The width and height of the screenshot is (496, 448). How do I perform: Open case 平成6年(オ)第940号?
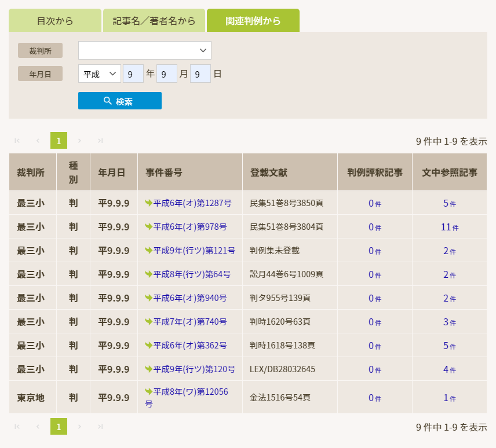click(x=190, y=298)
